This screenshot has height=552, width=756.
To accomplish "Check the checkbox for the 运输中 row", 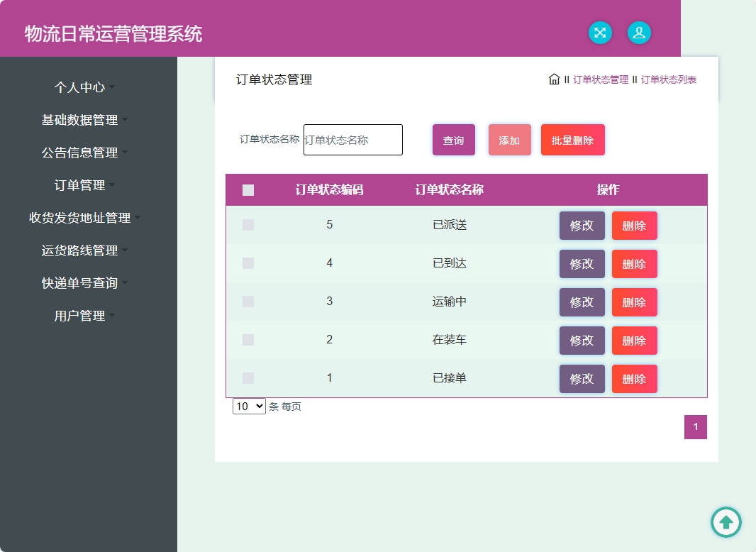I will 248,301.
